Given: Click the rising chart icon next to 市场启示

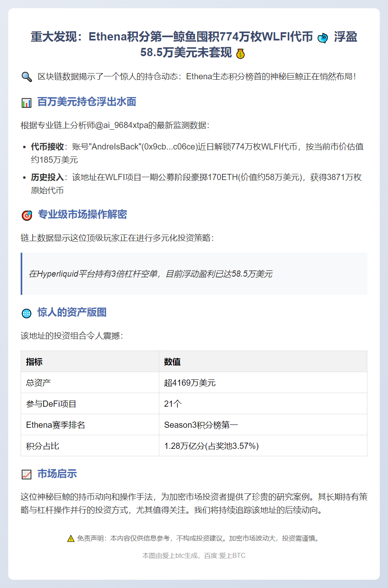Looking at the screenshot, I should click(26, 474).
